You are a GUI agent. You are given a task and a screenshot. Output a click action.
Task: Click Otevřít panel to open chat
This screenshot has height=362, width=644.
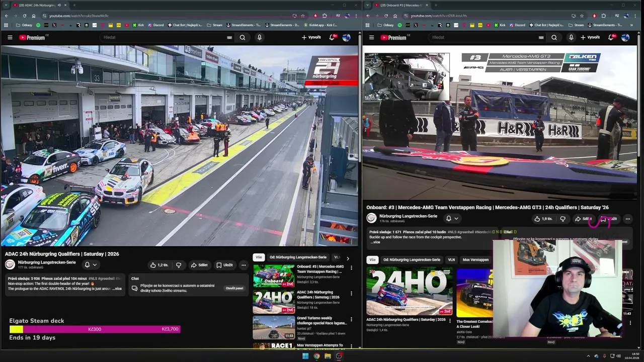[x=234, y=289]
